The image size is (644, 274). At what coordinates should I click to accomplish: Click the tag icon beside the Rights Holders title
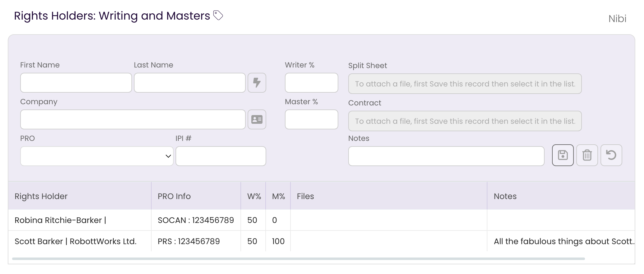(x=218, y=15)
